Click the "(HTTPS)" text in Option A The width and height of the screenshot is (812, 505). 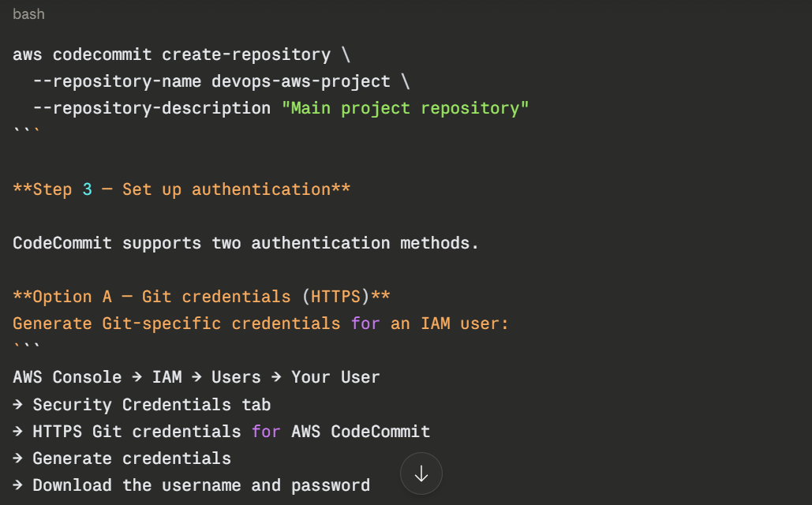click(x=335, y=297)
